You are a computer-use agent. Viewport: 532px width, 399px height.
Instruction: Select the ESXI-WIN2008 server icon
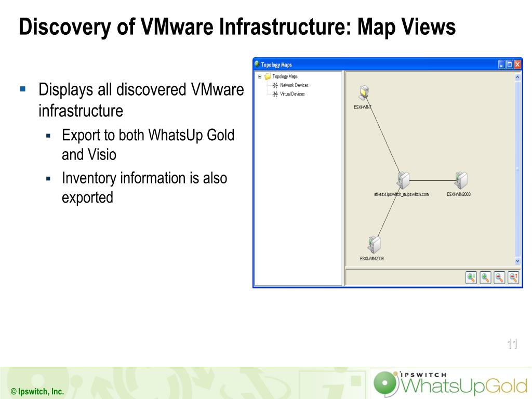(x=374, y=245)
